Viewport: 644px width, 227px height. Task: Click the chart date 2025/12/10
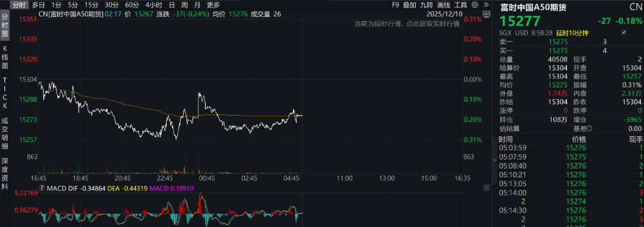click(445, 14)
